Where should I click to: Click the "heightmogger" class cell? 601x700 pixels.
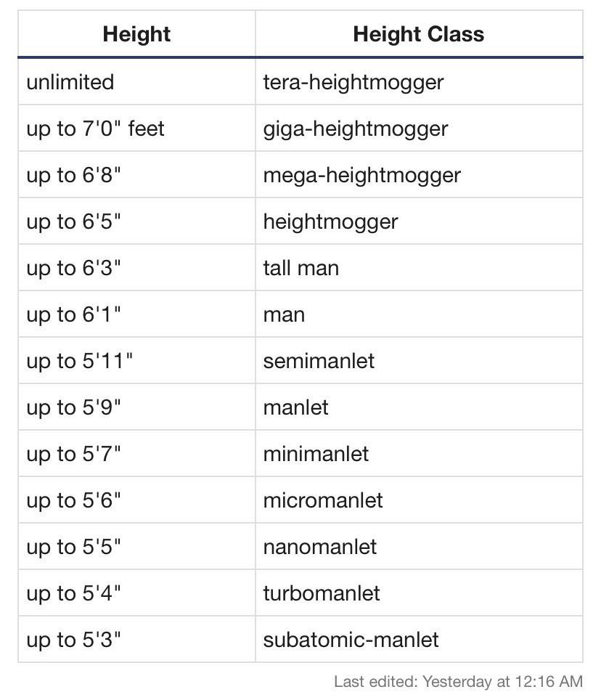point(331,221)
